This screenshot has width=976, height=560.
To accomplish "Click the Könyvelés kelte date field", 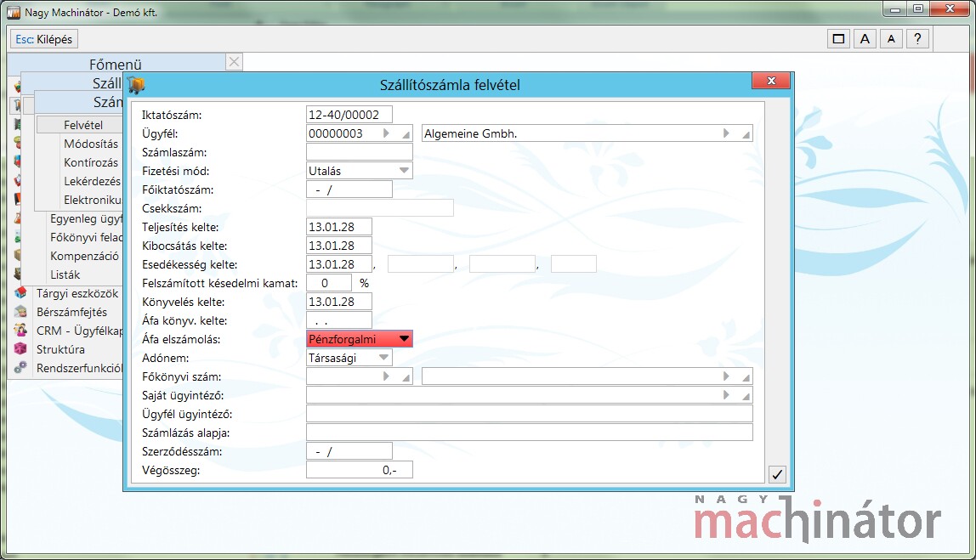I will 339,301.
